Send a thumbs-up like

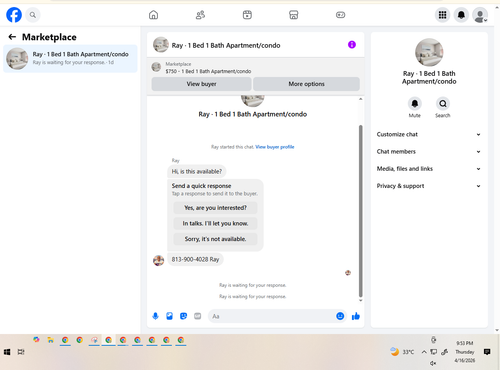[x=356, y=316]
